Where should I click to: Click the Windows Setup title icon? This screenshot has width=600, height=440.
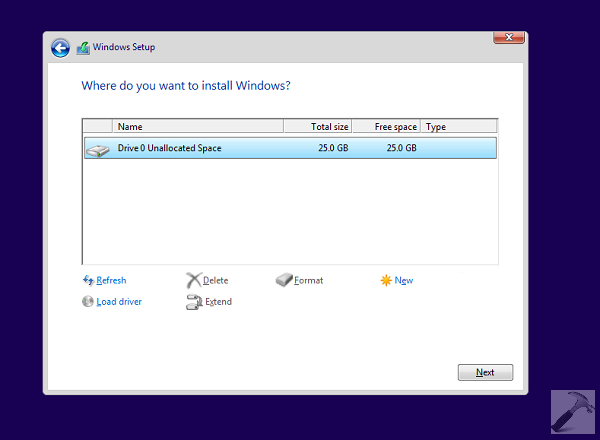[83, 48]
